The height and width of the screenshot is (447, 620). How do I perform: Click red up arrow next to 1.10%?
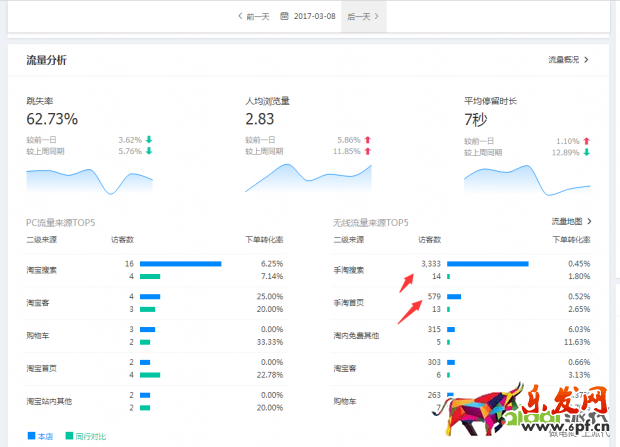pos(586,141)
